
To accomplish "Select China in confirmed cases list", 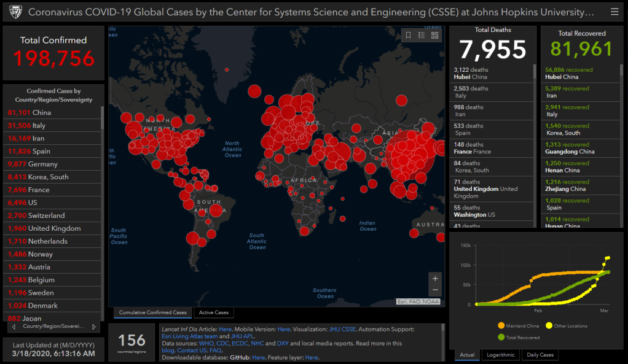I will (42, 113).
